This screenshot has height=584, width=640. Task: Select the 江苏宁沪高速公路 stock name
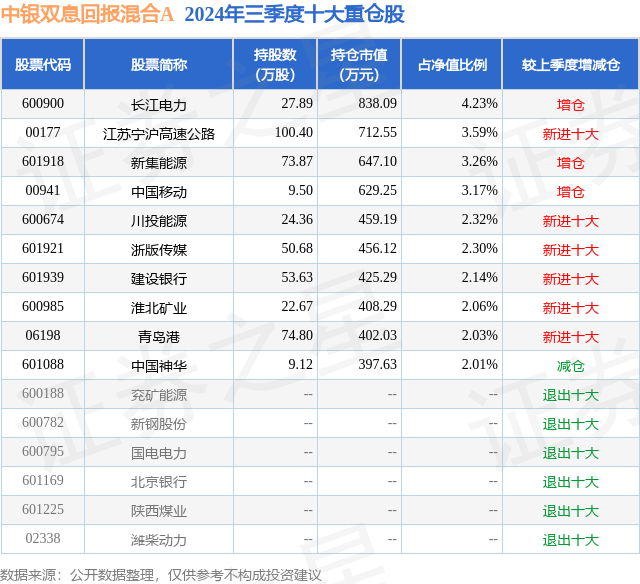159,134
